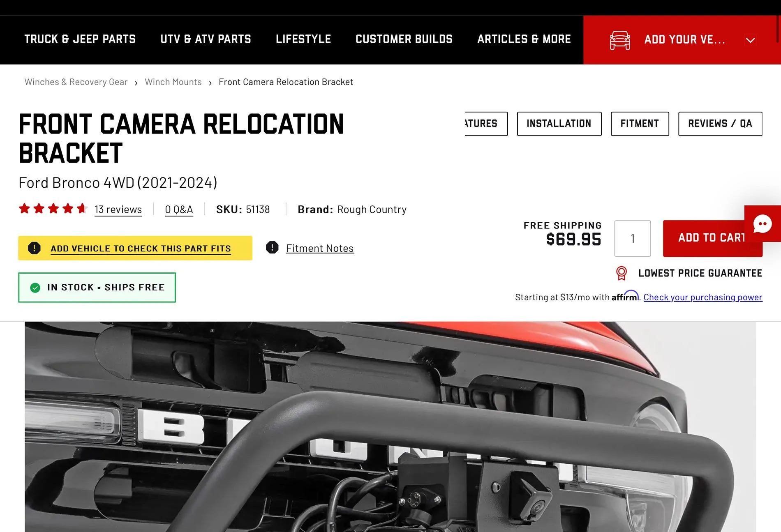Image resolution: width=781 pixels, height=532 pixels.
Task: Open the Lifestyle menu
Action: (303, 39)
